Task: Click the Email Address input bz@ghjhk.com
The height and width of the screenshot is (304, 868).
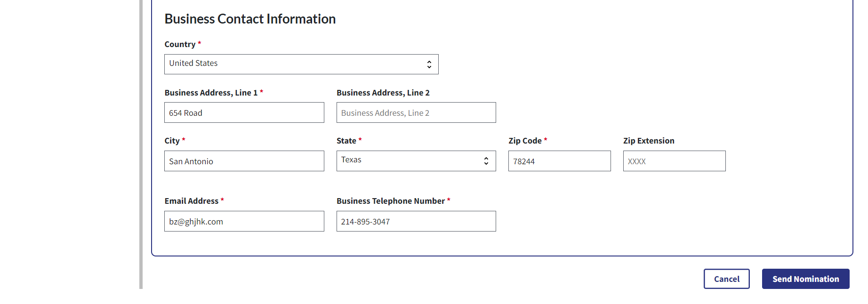Action: pyautogui.click(x=244, y=222)
